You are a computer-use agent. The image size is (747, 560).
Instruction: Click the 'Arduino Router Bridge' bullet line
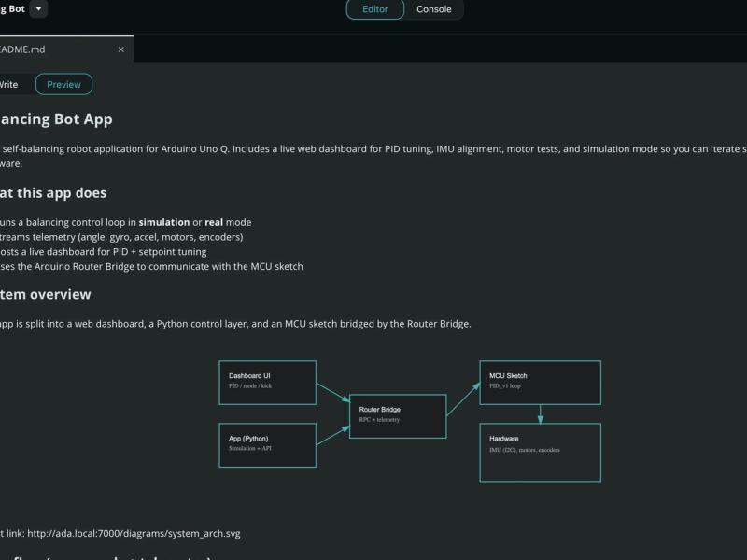pyautogui.click(x=151, y=267)
